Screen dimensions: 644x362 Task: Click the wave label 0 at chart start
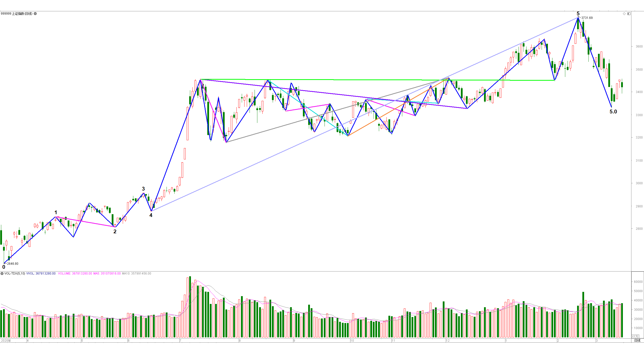pyautogui.click(x=4, y=267)
